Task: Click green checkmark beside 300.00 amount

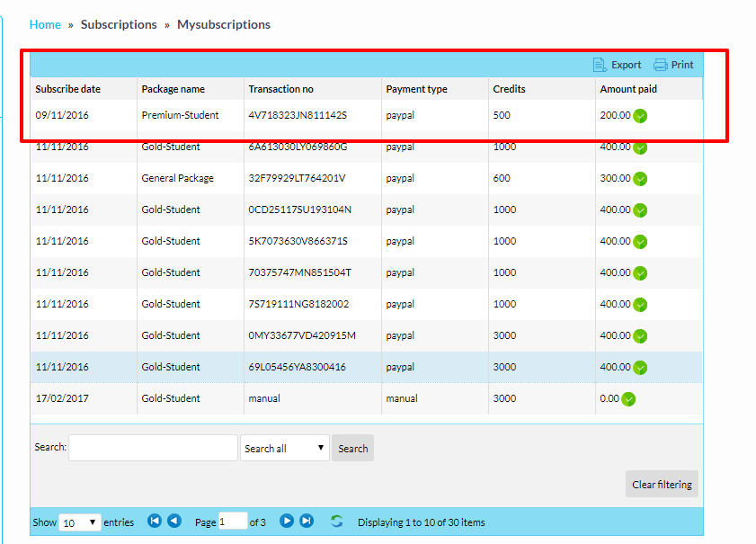Action: (640, 179)
